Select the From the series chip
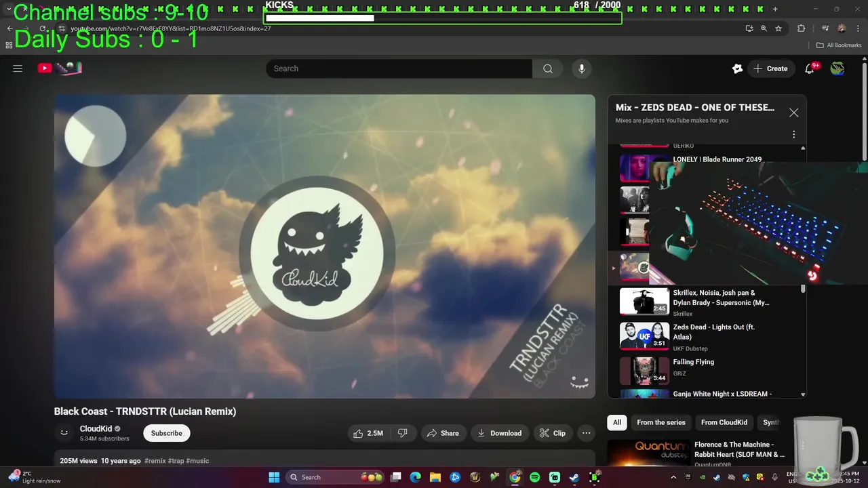 [x=661, y=422]
